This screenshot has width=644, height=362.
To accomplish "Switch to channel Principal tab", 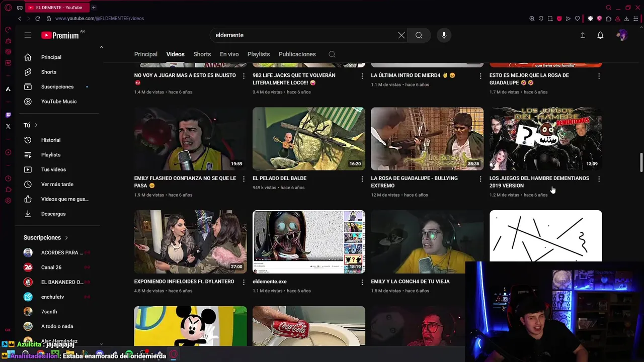I will pyautogui.click(x=145, y=54).
